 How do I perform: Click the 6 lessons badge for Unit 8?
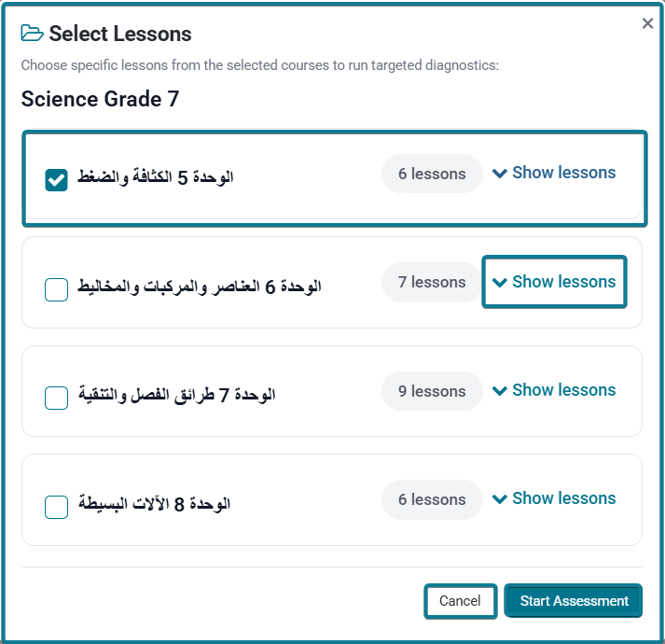(x=432, y=499)
